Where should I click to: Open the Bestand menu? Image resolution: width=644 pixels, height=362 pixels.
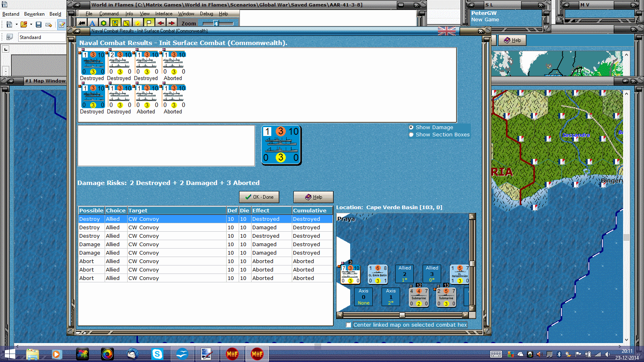(11, 14)
